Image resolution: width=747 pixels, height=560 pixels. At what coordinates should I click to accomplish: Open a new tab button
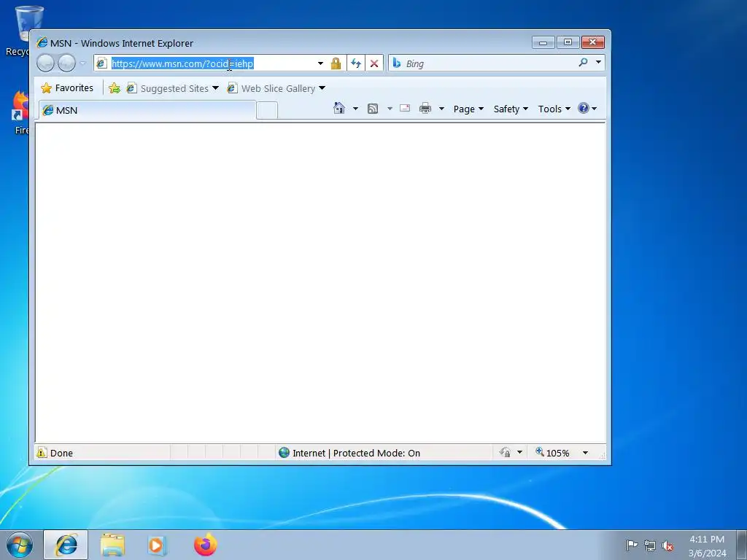(267, 111)
